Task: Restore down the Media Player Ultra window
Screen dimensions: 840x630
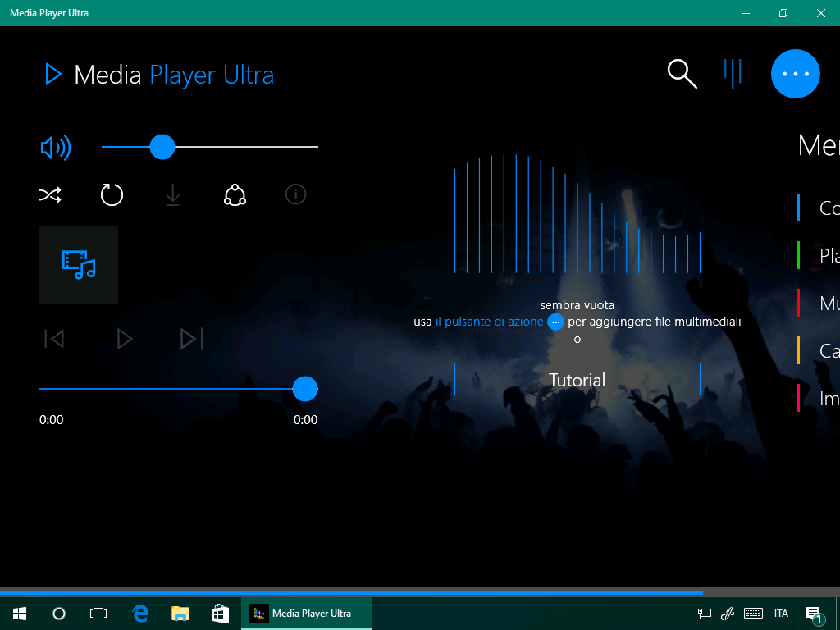Action: click(783, 13)
